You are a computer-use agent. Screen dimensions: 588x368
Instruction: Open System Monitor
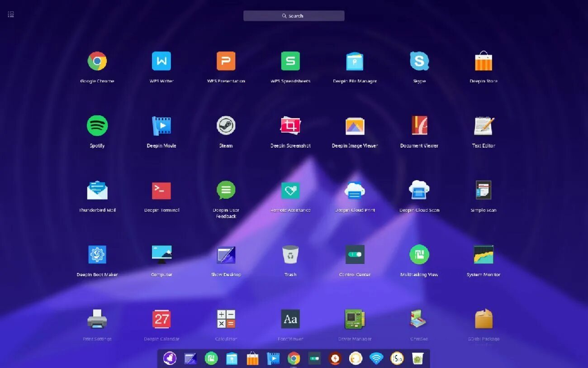click(484, 254)
